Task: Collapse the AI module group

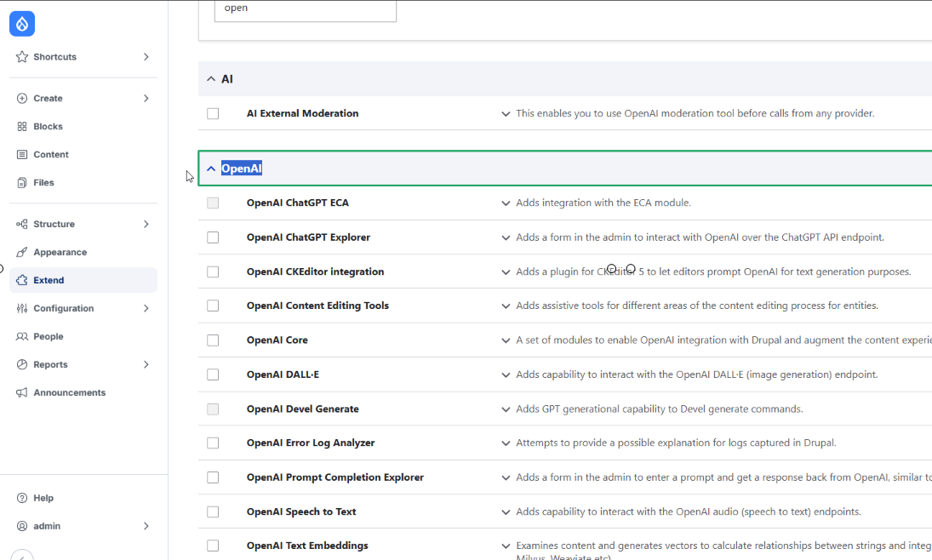Action: (211, 79)
